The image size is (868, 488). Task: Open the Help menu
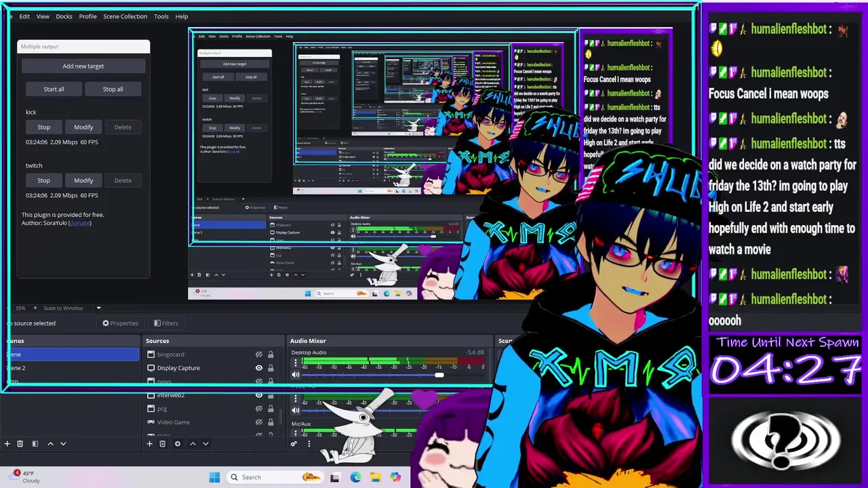pos(182,16)
